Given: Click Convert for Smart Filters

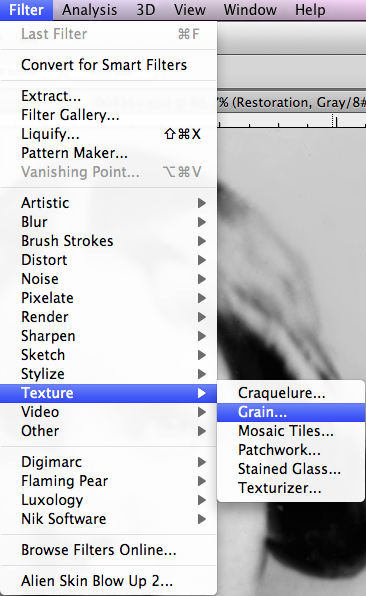Looking at the screenshot, I should (108, 65).
